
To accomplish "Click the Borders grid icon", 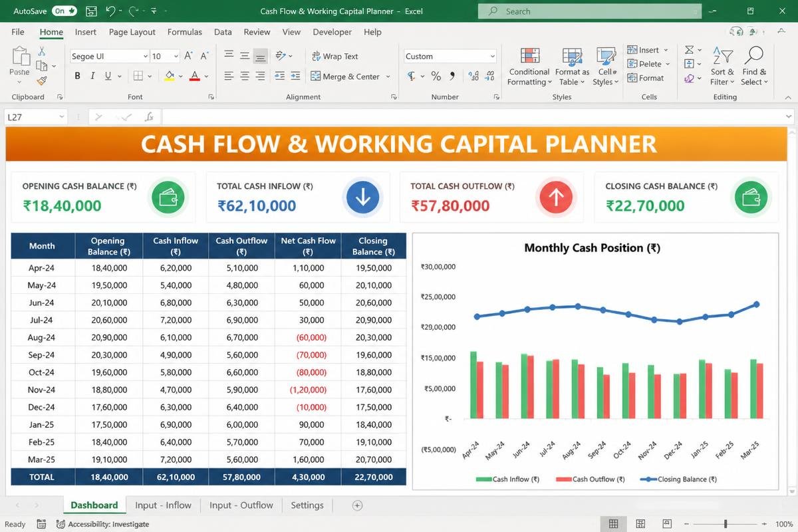I will pos(138,76).
